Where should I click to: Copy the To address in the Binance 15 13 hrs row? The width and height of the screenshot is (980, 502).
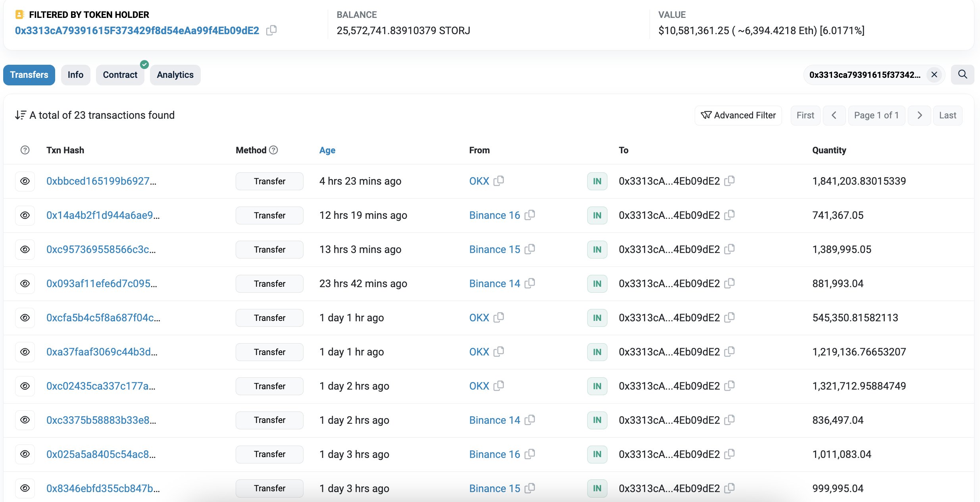729,249
